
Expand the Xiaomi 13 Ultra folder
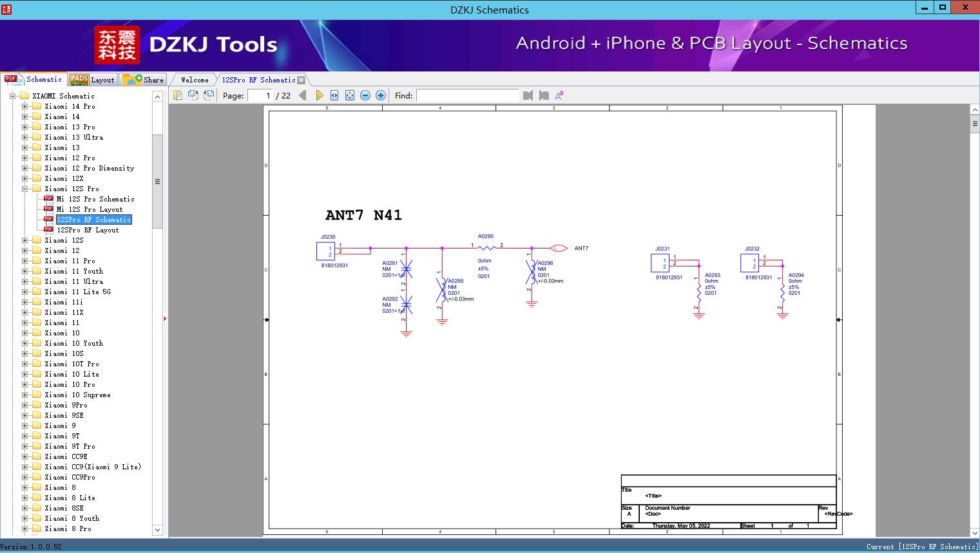[25, 137]
